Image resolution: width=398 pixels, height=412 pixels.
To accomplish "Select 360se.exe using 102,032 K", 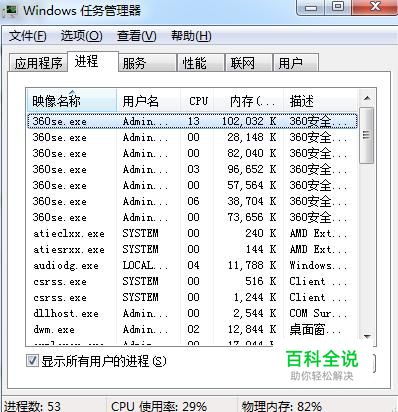I will (192, 121).
